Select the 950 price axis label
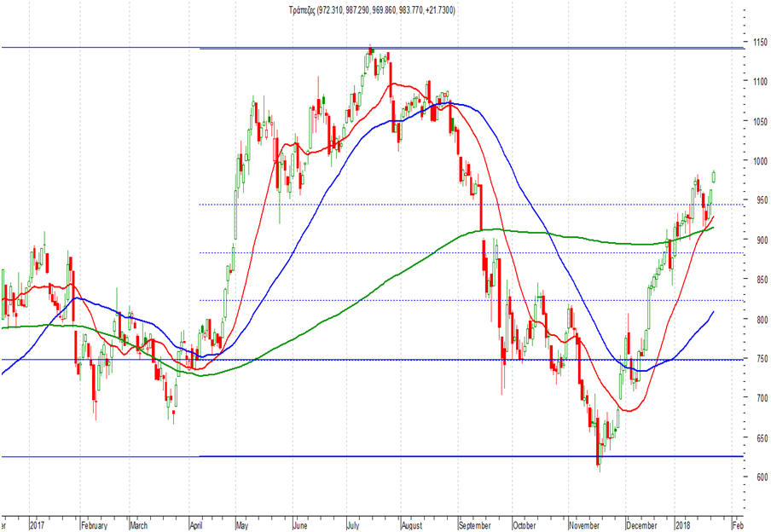 click(x=762, y=200)
